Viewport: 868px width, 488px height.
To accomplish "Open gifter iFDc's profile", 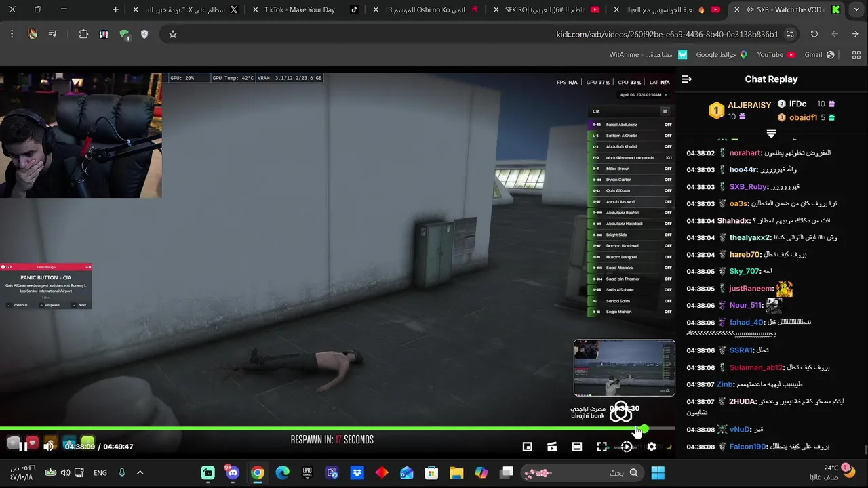I will click(x=797, y=104).
